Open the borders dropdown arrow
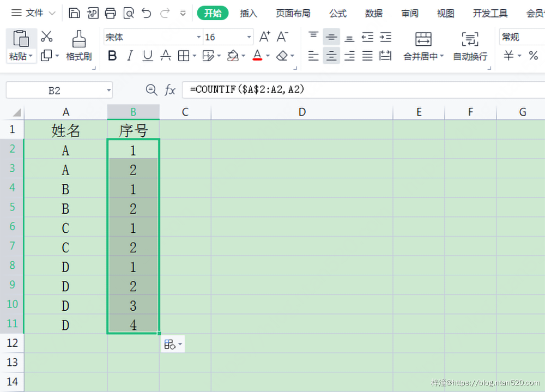This screenshot has height=392, width=545. click(x=194, y=56)
